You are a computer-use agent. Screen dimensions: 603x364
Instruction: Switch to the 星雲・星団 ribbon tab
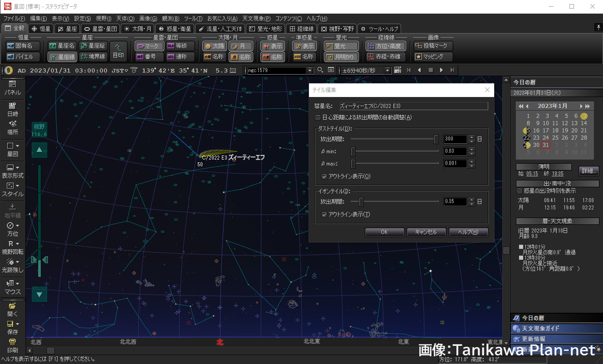coord(101,28)
